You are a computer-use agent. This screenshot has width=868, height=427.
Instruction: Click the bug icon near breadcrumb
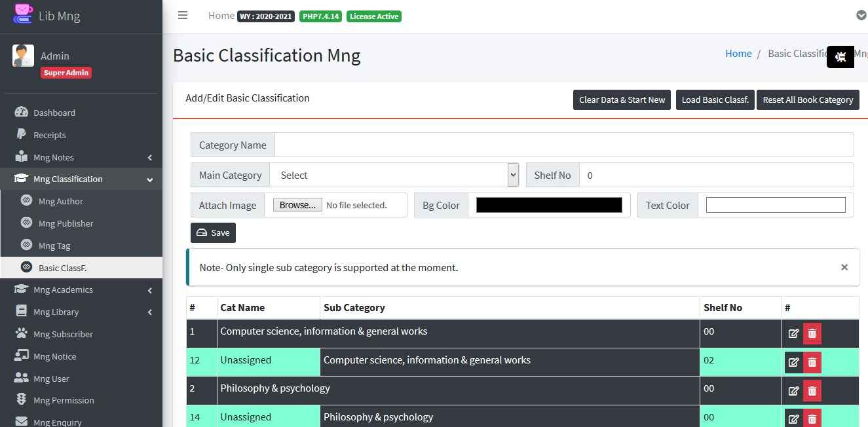click(x=840, y=57)
